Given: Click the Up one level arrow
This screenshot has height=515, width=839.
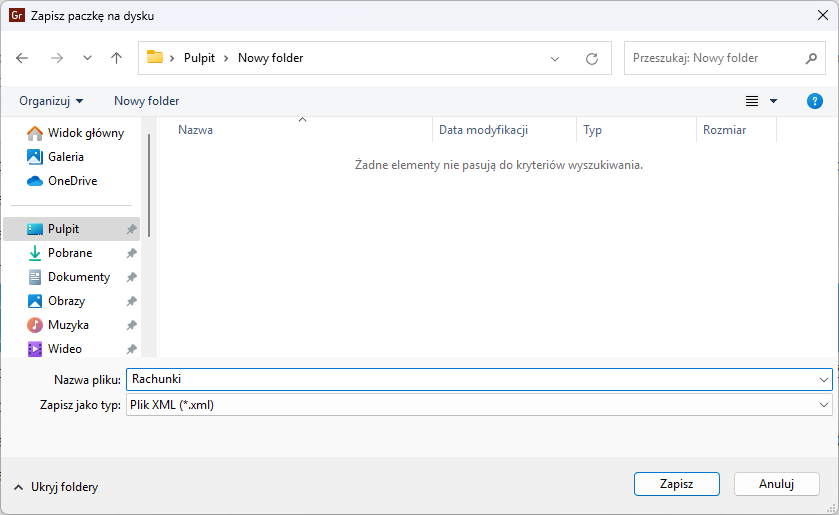Looking at the screenshot, I should click(116, 58).
